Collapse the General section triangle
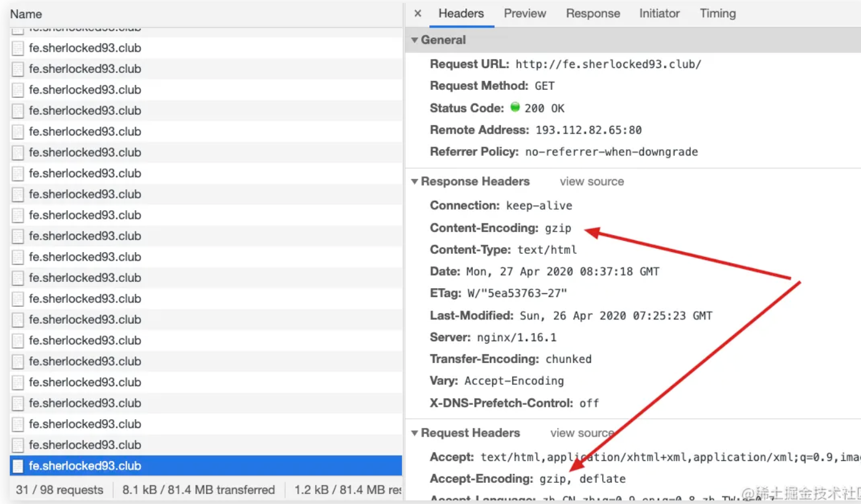 point(414,40)
